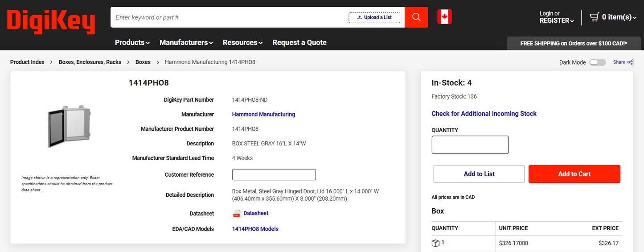This screenshot has width=644, height=252.
Task: Expand the Manufacturers menu
Action: [x=186, y=42]
